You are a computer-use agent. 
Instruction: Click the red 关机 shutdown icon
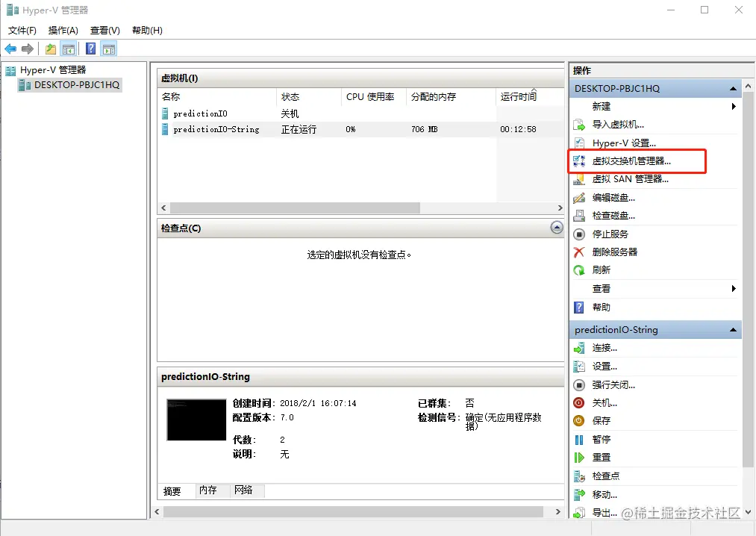[x=579, y=403]
